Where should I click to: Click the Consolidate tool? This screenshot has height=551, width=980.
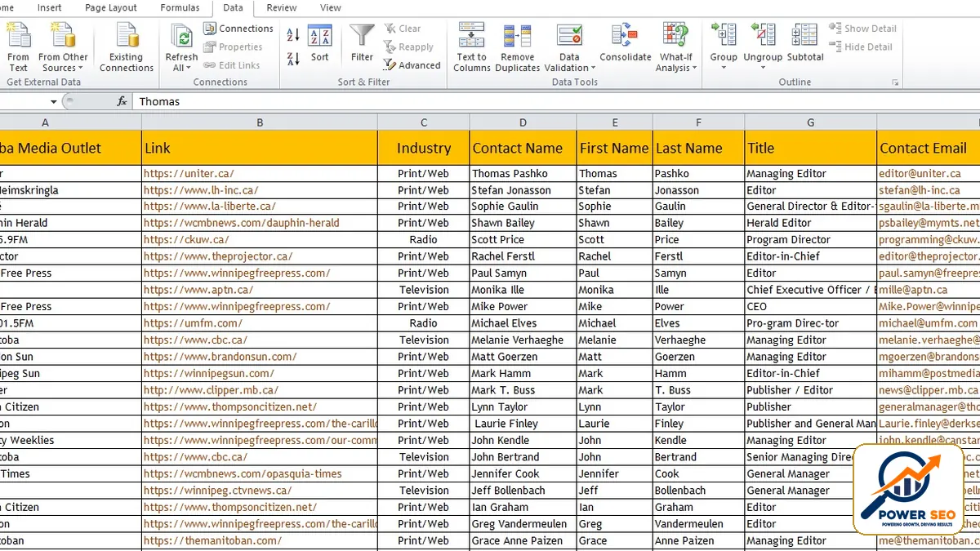click(626, 44)
